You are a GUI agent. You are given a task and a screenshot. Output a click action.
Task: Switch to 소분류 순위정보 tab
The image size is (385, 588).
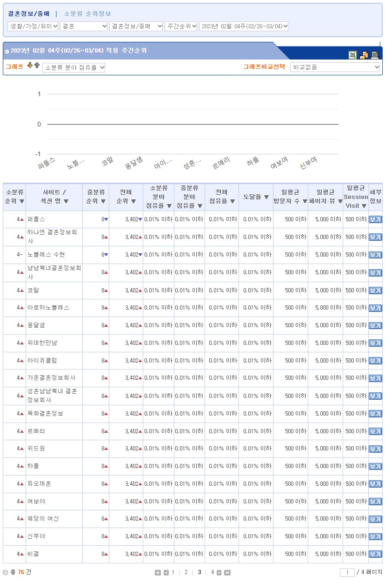click(87, 14)
